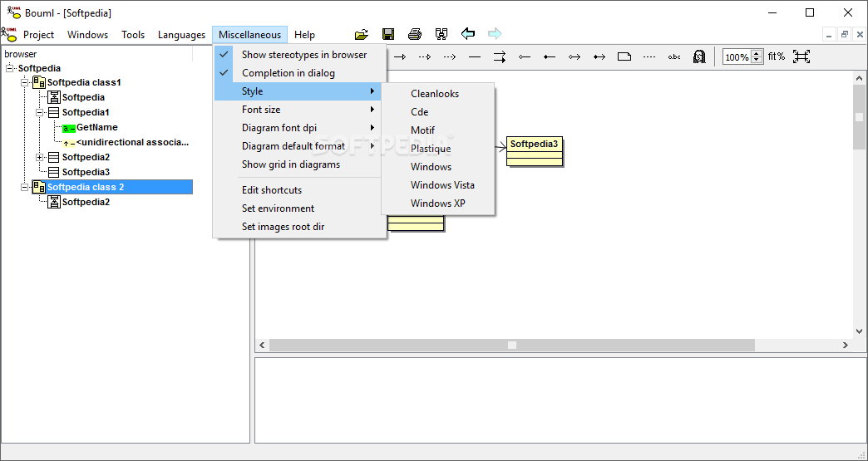Select the plain line association tool

pyautogui.click(x=475, y=57)
